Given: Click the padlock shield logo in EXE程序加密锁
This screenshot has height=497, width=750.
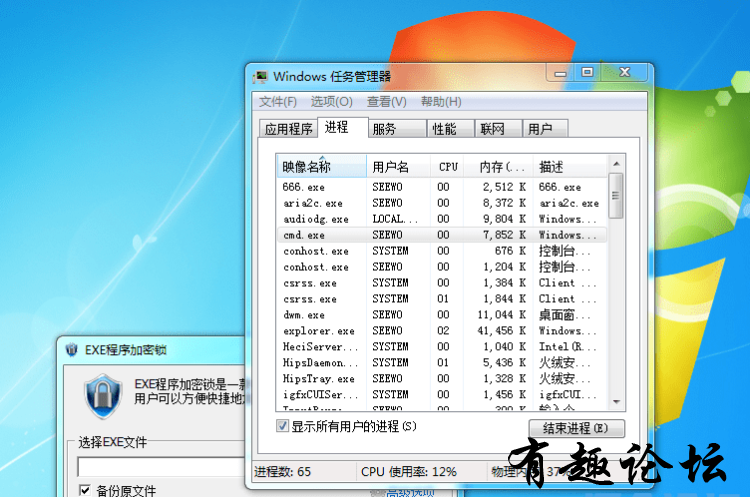Looking at the screenshot, I should (103, 396).
